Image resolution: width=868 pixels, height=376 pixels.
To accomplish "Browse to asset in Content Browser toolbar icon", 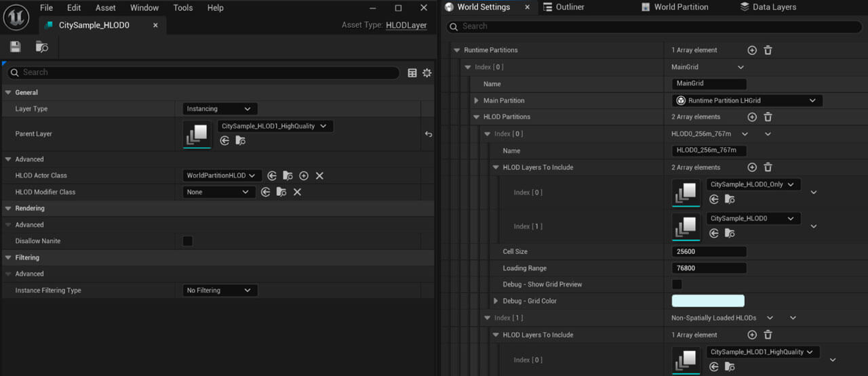I will coord(42,47).
